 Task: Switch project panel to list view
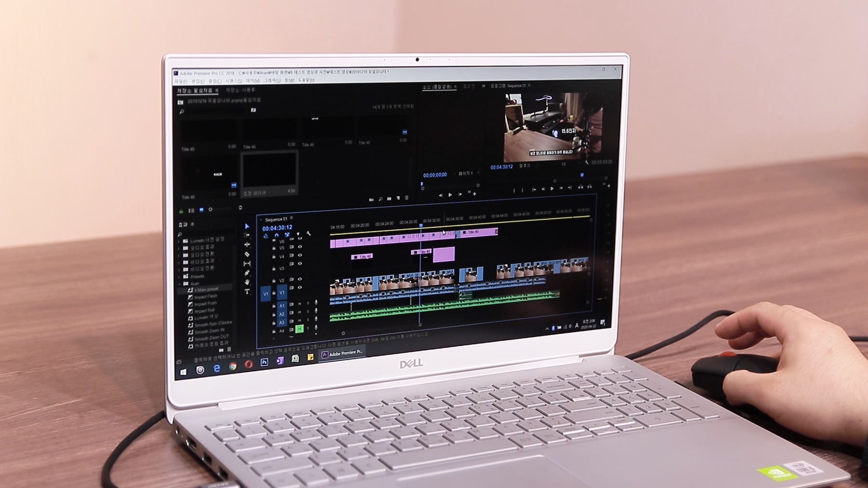(191, 210)
